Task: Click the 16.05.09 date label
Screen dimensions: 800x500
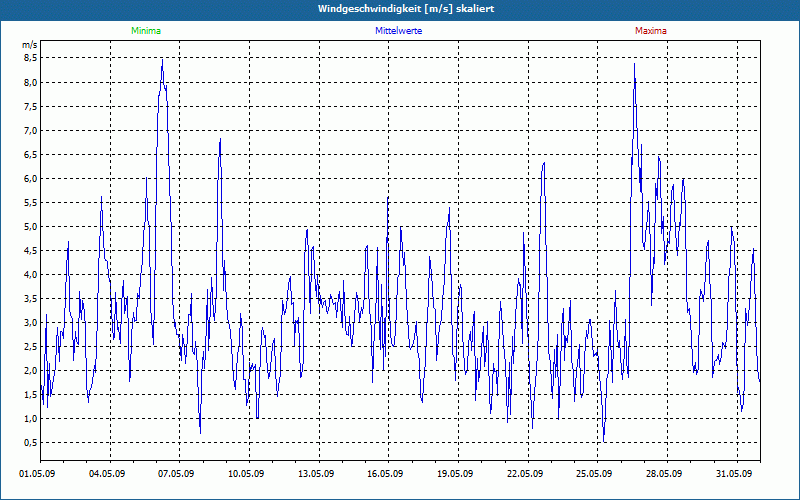Action: [x=385, y=474]
